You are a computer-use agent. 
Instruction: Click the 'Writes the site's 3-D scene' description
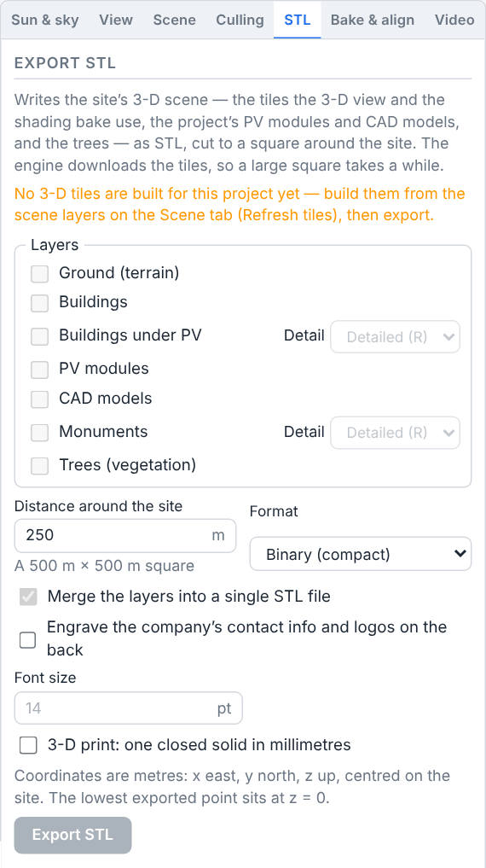(237, 132)
